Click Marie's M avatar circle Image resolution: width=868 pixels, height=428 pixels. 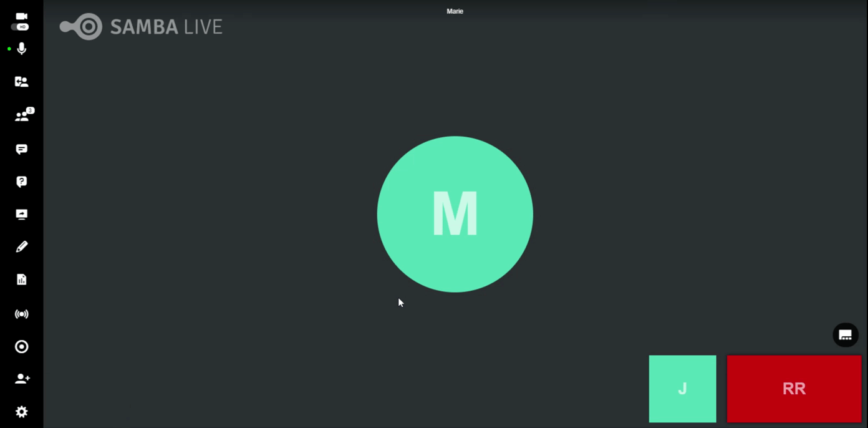(455, 214)
